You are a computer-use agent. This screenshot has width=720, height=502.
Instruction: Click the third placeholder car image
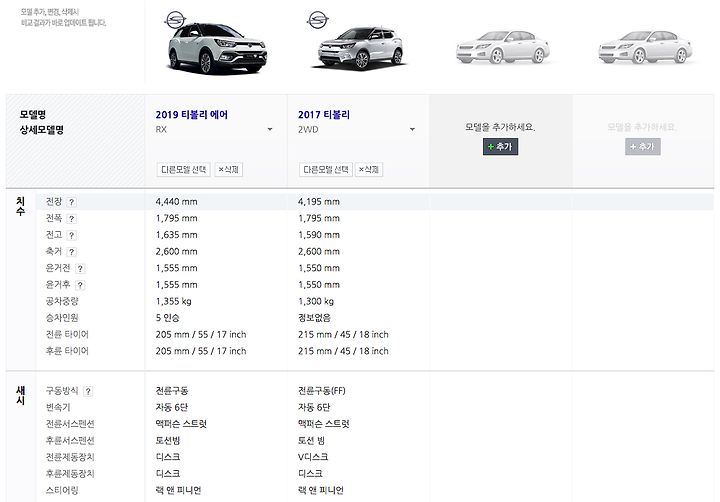503,47
